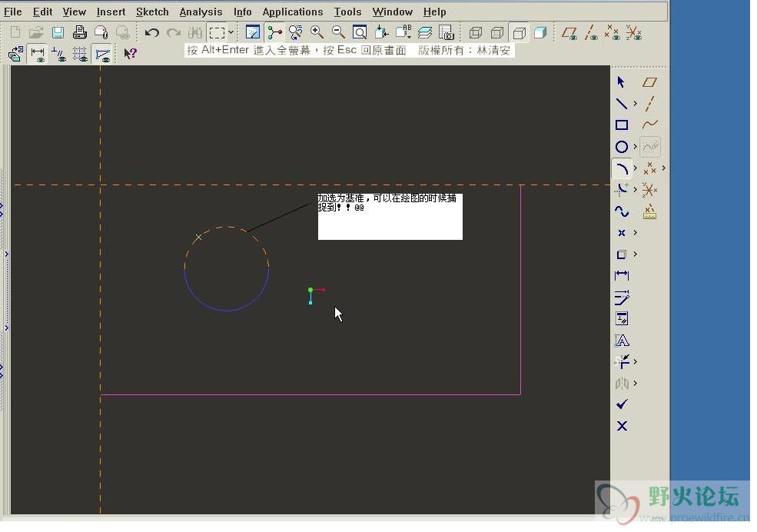Click the datum point tool

650,168
